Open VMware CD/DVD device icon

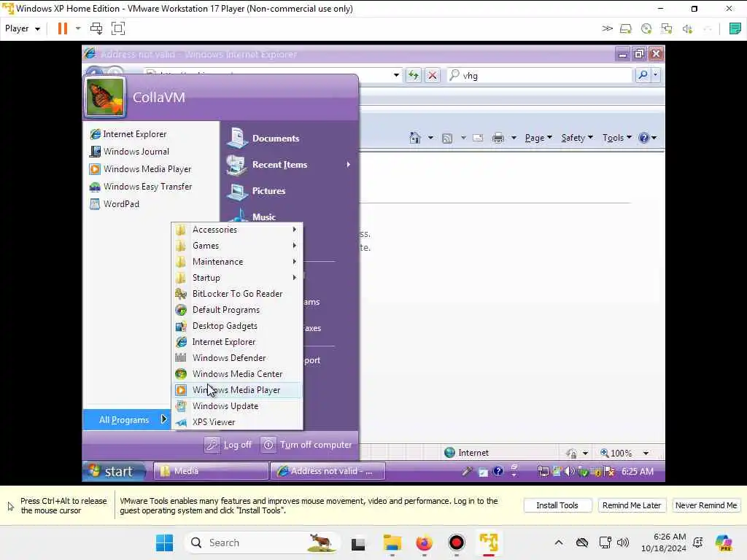tap(646, 28)
